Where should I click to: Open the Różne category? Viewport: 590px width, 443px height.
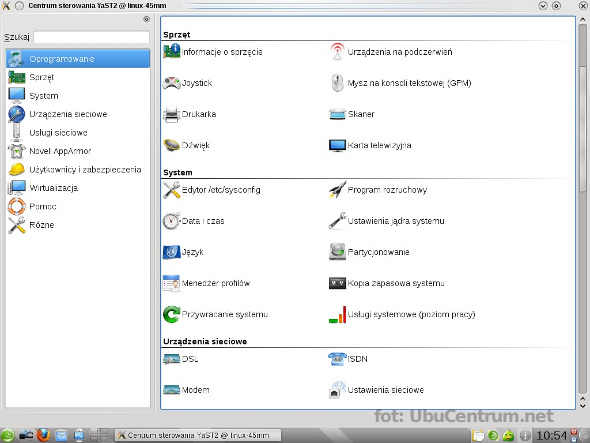click(x=78, y=225)
